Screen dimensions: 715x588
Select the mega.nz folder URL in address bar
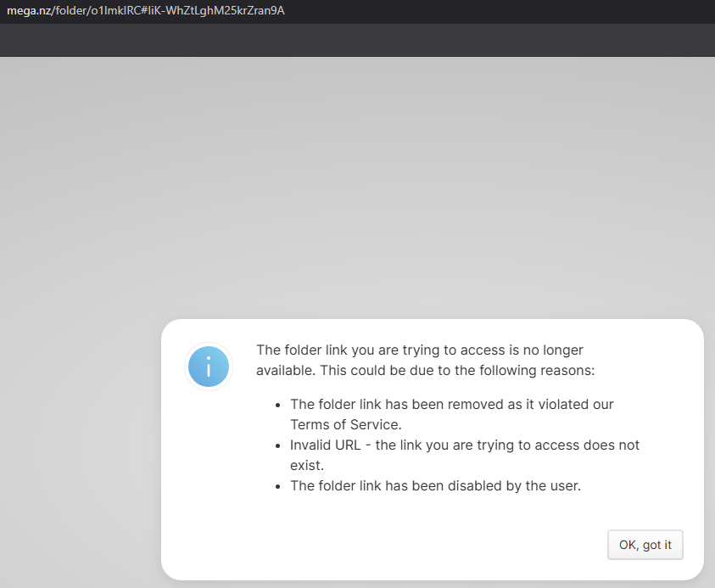click(146, 10)
